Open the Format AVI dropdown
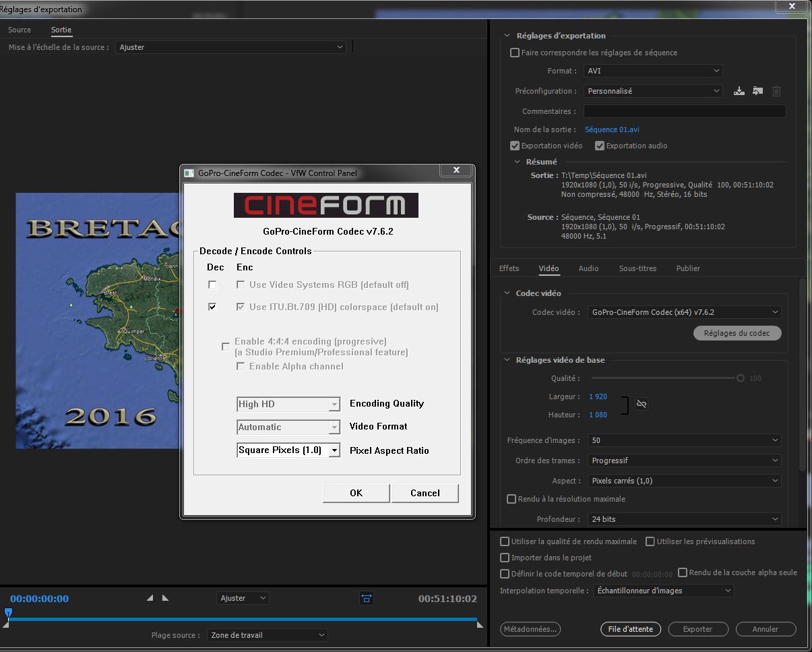Image resolution: width=812 pixels, height=652 pixels. pyautogui.click(x=653, y=71)
